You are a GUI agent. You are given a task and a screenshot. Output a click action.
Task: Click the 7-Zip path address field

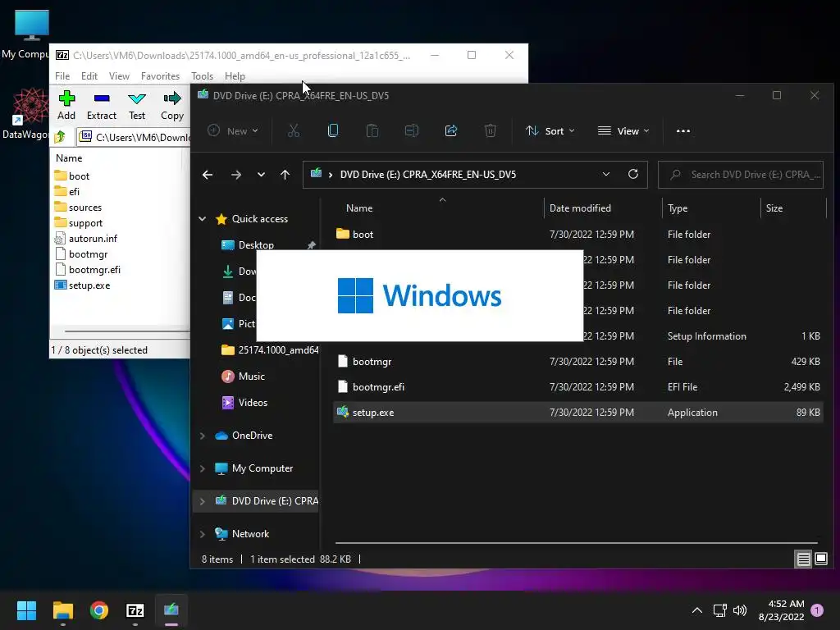click(x=134, y=137)
